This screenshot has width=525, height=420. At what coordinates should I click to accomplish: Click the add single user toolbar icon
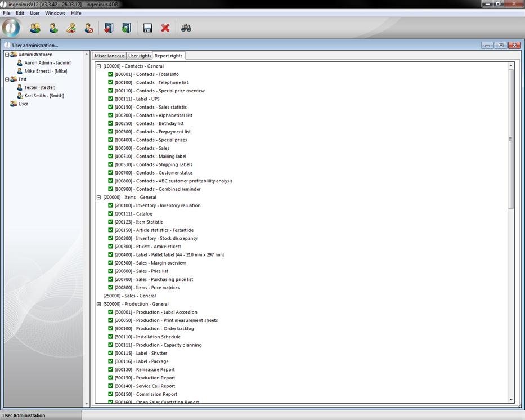(53, 28)
